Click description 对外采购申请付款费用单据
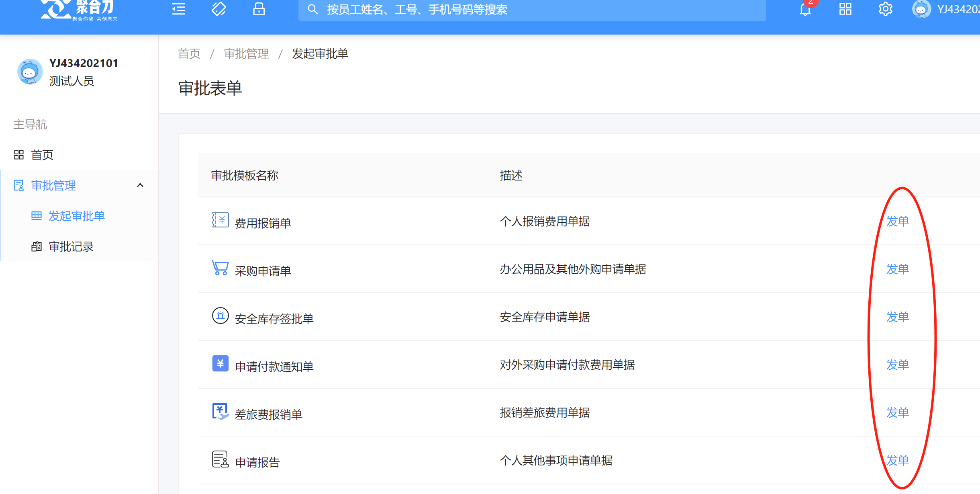 pos(567,365)
